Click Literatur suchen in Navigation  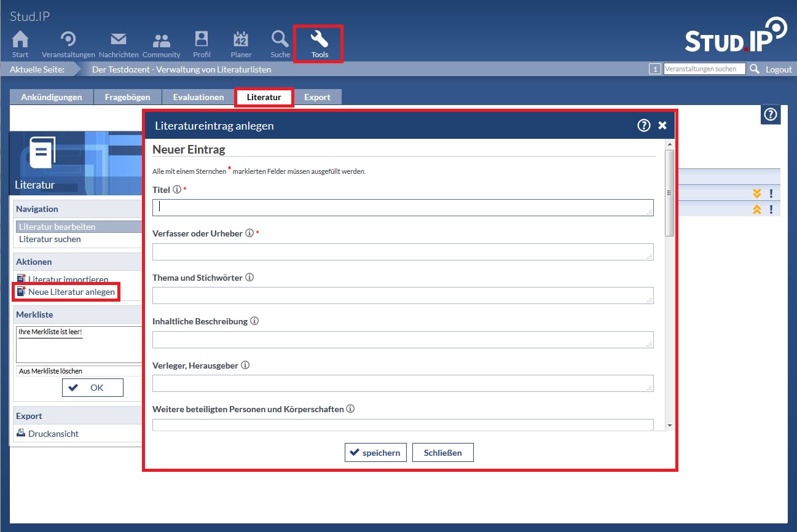point(50,239)
